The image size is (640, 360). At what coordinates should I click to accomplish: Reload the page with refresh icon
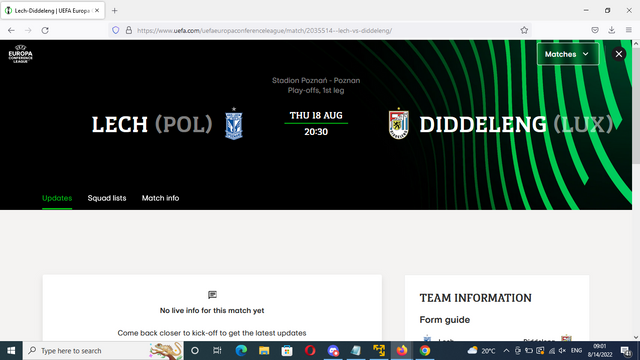point(45,30)
